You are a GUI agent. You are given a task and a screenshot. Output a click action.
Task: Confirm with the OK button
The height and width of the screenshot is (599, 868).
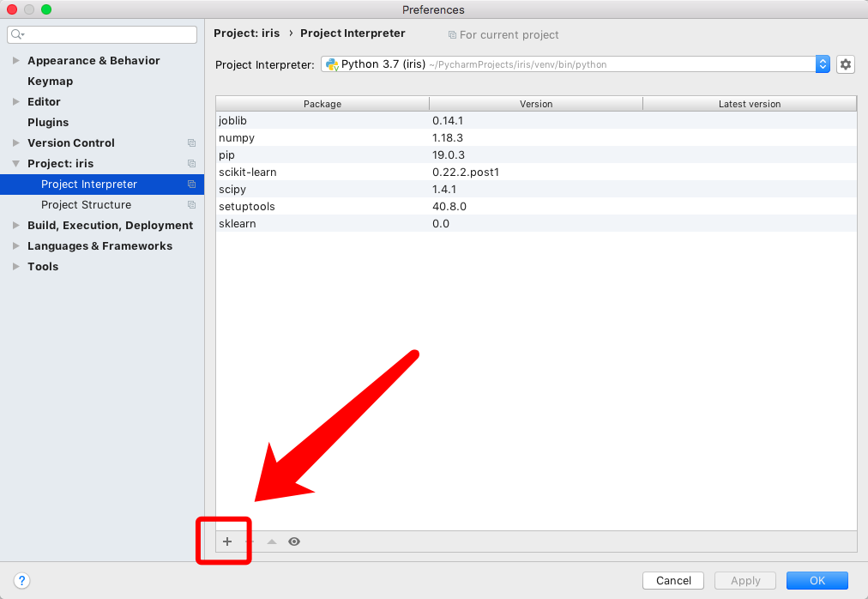[x=817, y=580]
